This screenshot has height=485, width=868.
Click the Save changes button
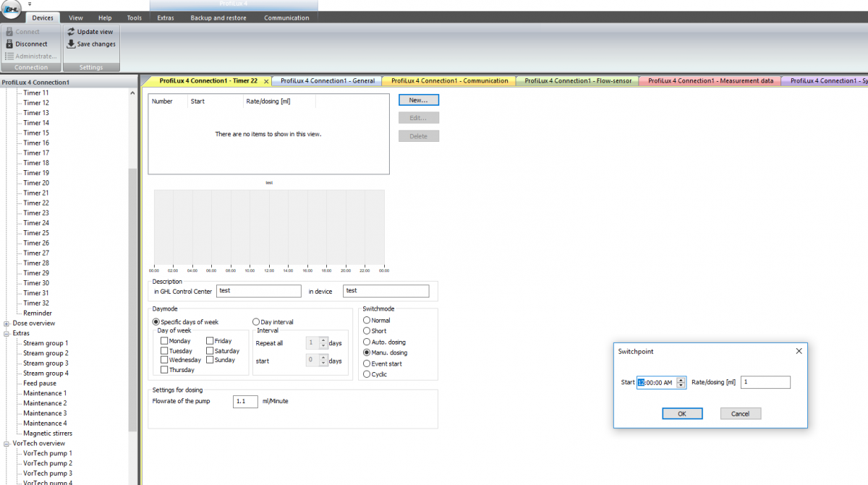pos(91,44)
